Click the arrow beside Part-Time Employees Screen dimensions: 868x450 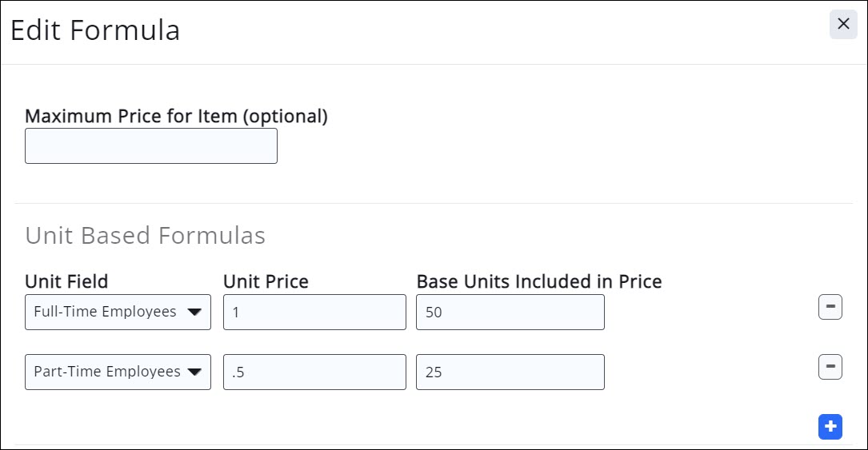point(194,372)
